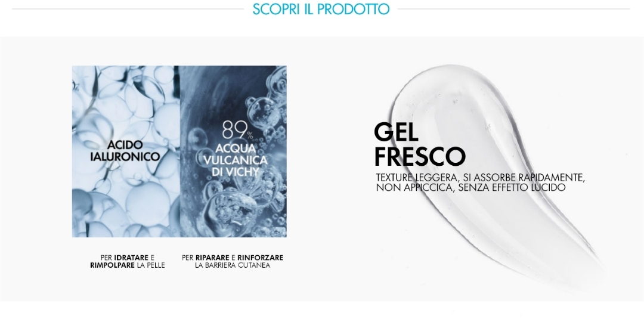Screen dimensions: 644x325
Task: Click the word GEL in the headline
Action: pyautogui.click(x=396, y=132)
